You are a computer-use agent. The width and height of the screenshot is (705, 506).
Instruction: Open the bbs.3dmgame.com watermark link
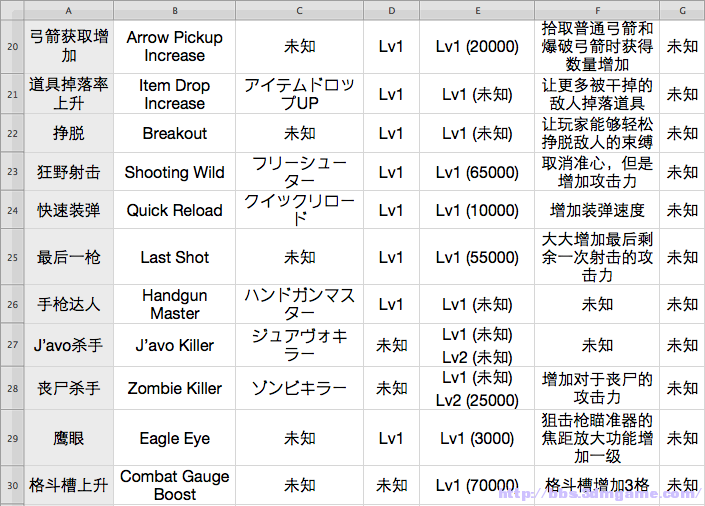(x=600, y=494)
